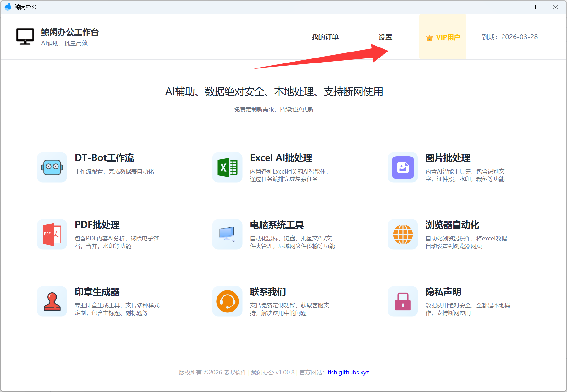Screen dimensions: 567x392
Task: Open the DT-Bot workflow robot icon
Action: click(52, 167)
